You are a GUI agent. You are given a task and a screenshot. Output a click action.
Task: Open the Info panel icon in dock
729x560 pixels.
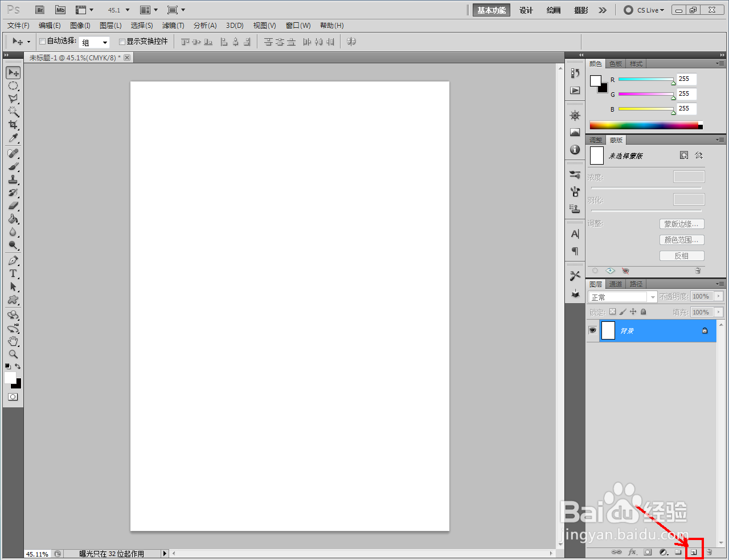[x=575, y=150]
